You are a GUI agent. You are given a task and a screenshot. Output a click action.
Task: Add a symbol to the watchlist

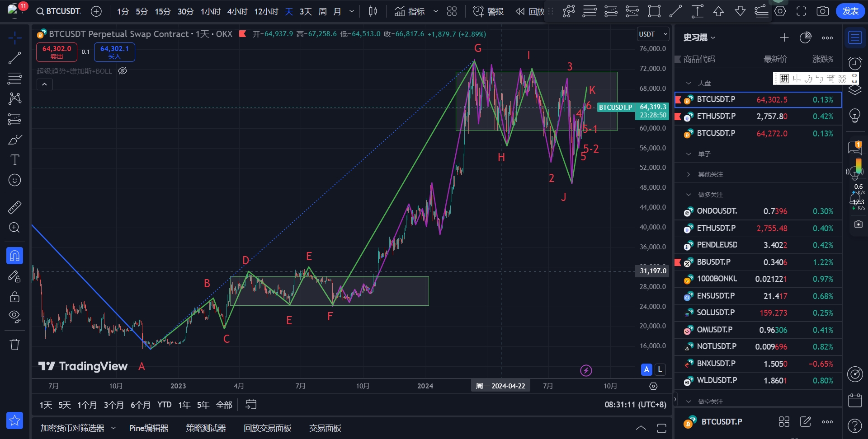click(784, 37)
